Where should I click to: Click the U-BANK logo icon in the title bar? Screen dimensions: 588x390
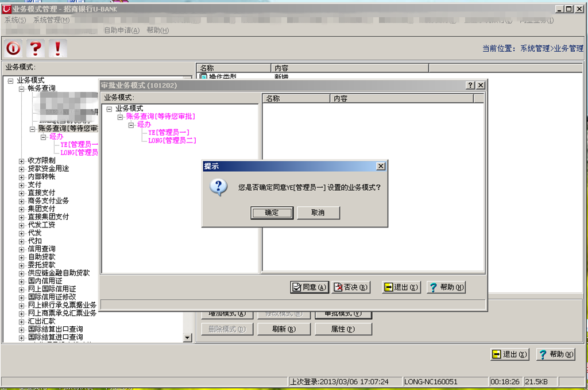(6, 9)
